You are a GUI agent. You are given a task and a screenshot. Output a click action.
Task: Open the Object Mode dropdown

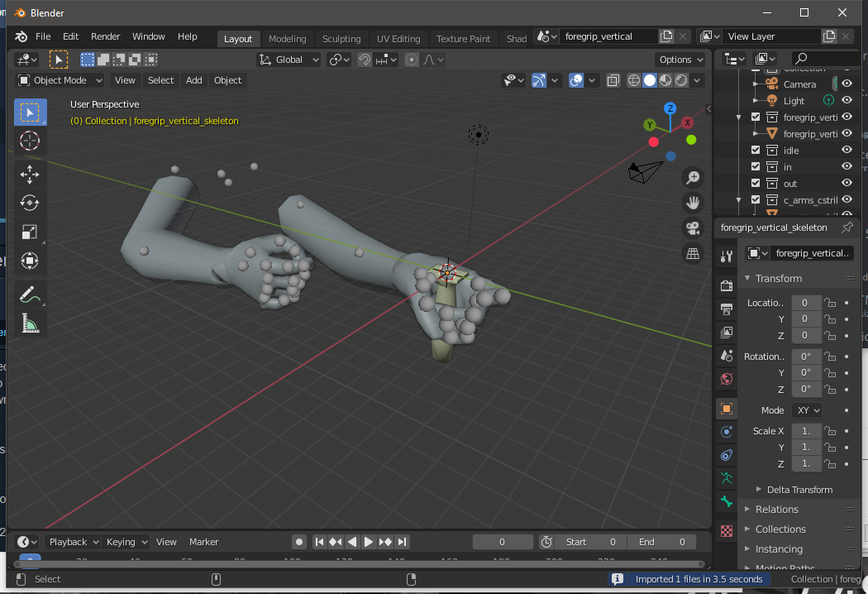(60, 80)
